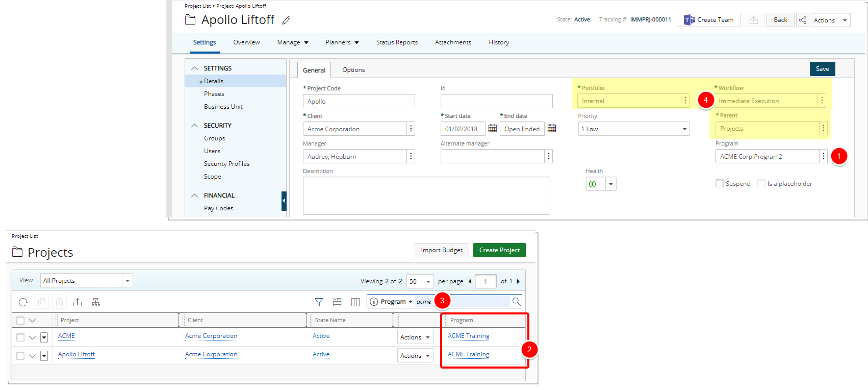Click the pencil edit icon beside Apollo Liftoff
The width and height of the screenshot is (868, 390).
tap(287, 20)
